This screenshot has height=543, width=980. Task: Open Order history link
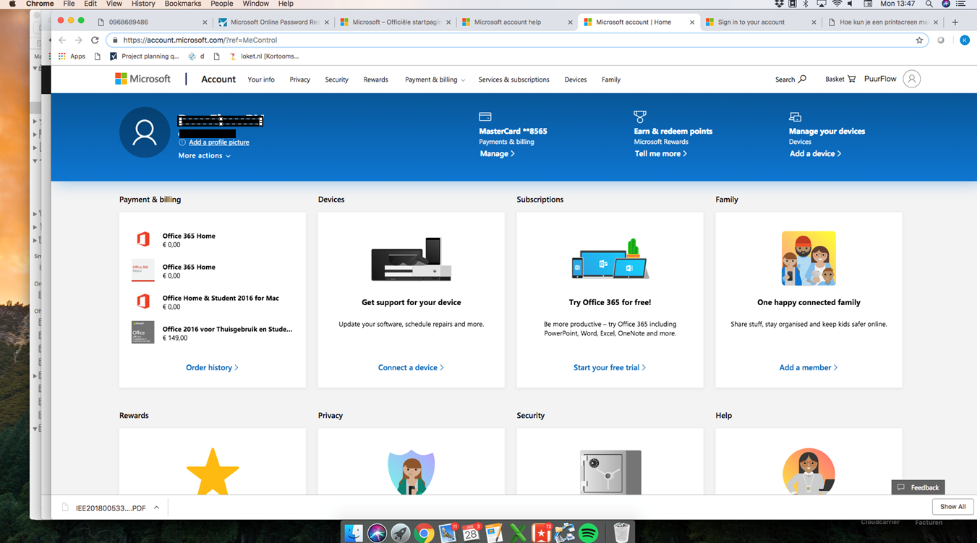coord(212,368)
